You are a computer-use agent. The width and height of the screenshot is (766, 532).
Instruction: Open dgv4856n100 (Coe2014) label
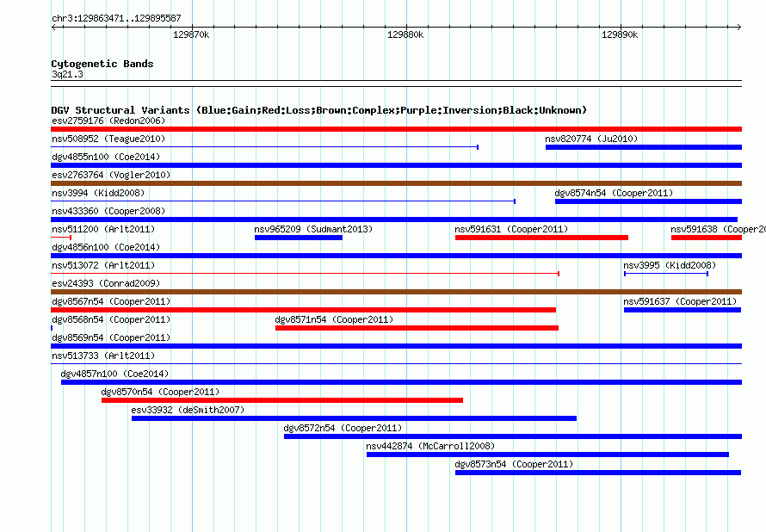[106, 247]
